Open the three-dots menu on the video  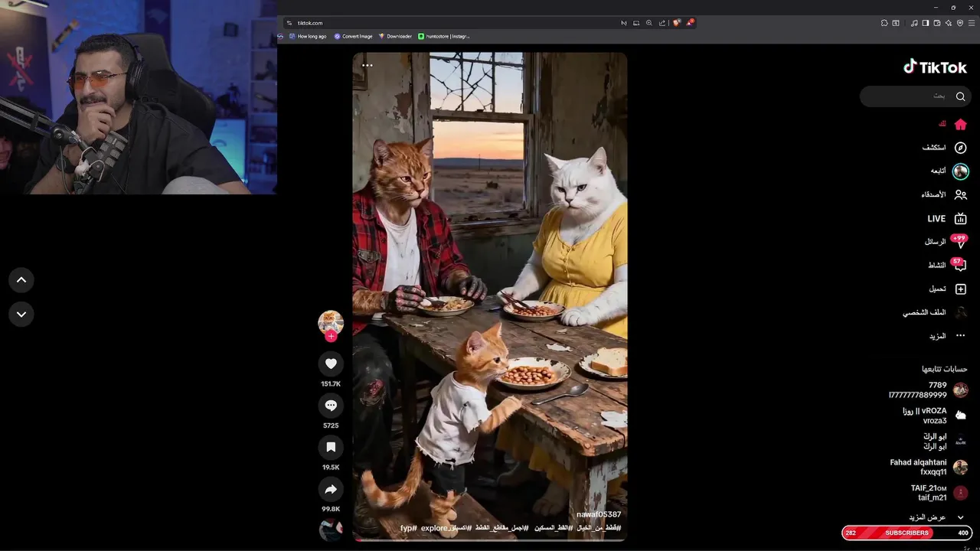coord(367,65)
